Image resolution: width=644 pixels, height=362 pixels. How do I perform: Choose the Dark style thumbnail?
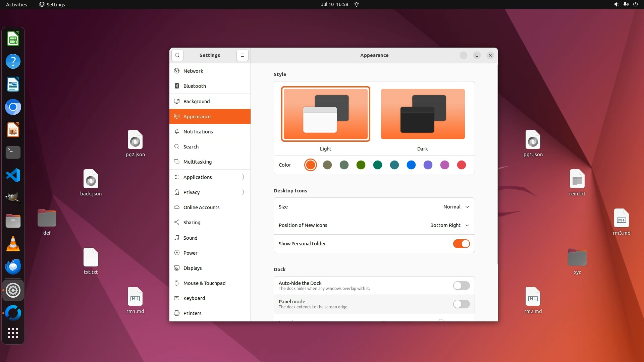(423, 114)
